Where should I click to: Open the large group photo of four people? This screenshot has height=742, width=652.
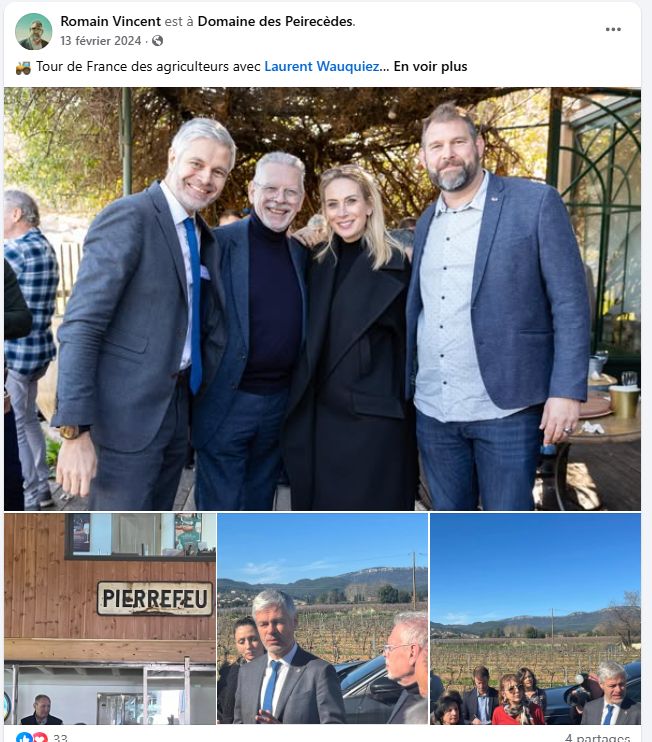click(x=322, y=299)
